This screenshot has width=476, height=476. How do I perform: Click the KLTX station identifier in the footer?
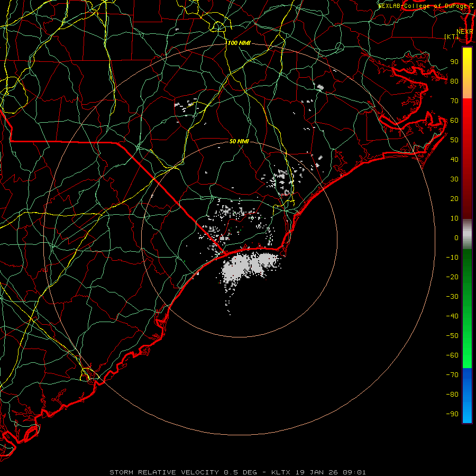click(281, 472)
